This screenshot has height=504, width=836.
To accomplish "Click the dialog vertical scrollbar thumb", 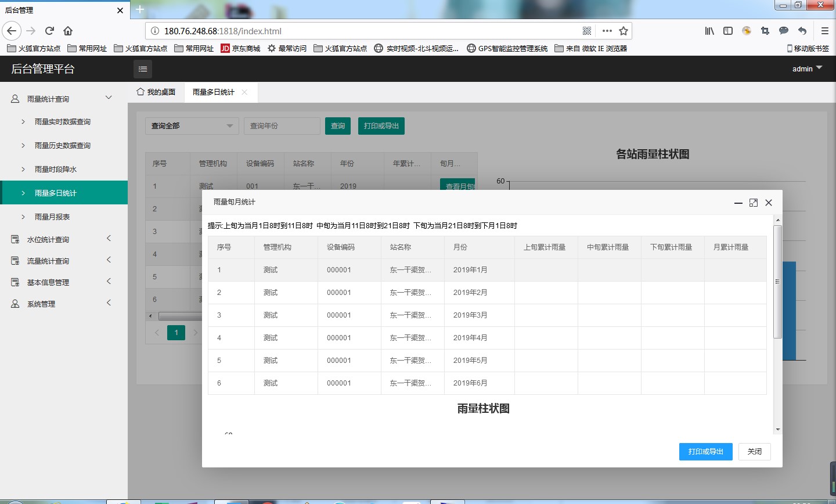I will click(778, 282).
